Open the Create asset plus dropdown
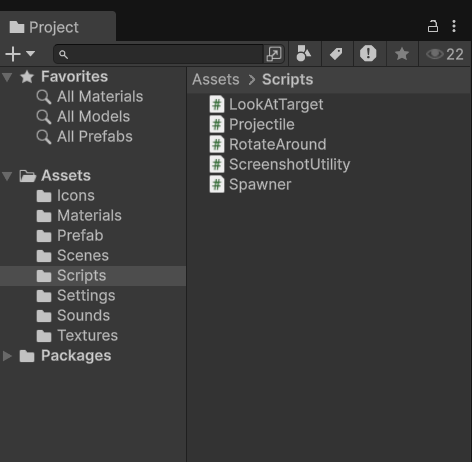Viewport: 472px width, 462px height. point(20,54)
